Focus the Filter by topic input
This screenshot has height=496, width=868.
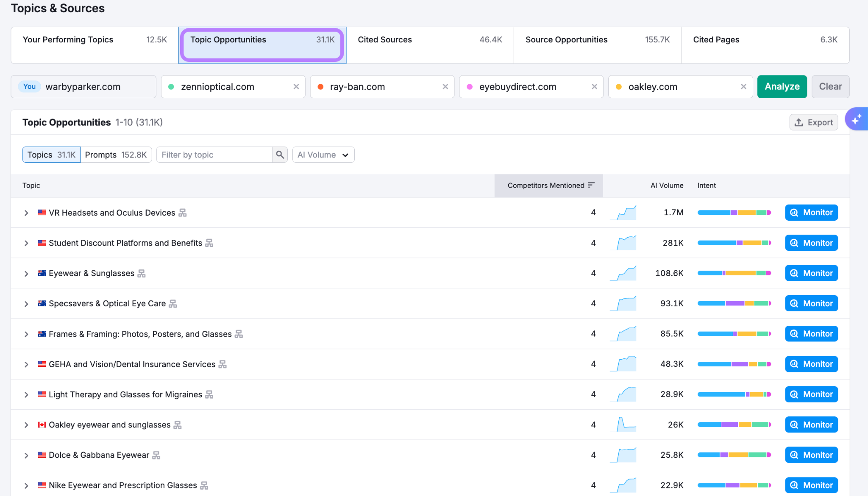[x=214, y=155]
